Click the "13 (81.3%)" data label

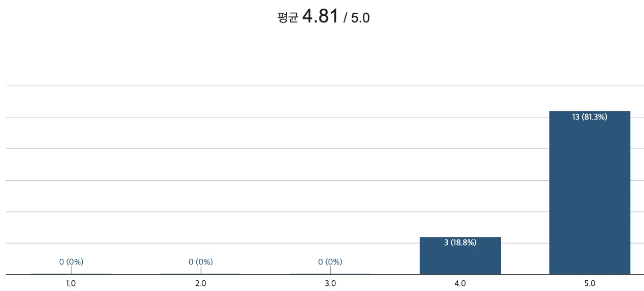[x=589, y=117]
